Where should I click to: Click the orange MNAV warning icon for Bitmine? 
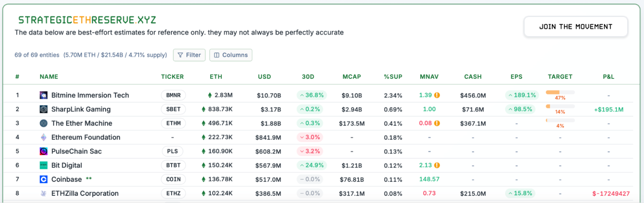click(x=437, y=95)
